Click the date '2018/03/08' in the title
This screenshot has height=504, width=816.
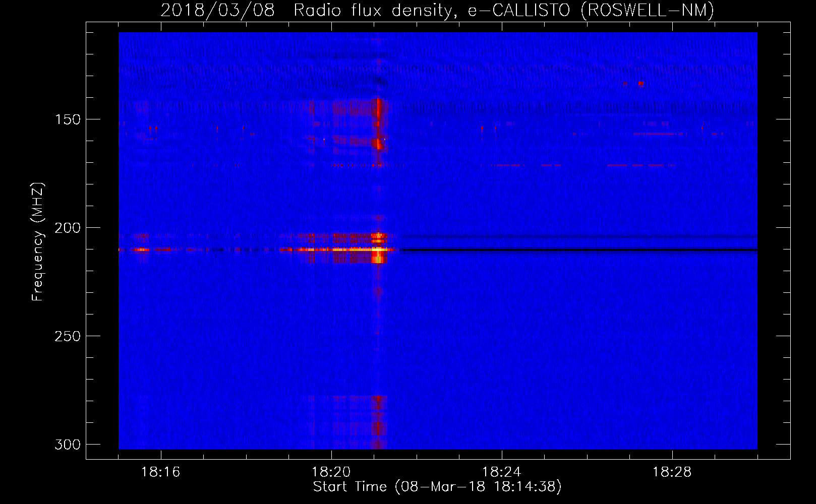(x=217, y=11)
